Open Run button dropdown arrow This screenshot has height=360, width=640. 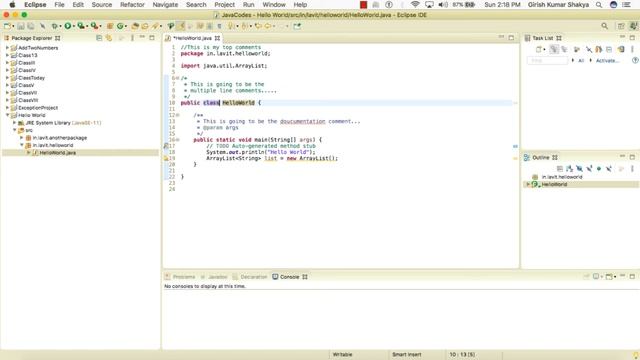pyautogui.click(x=73, y=27)
